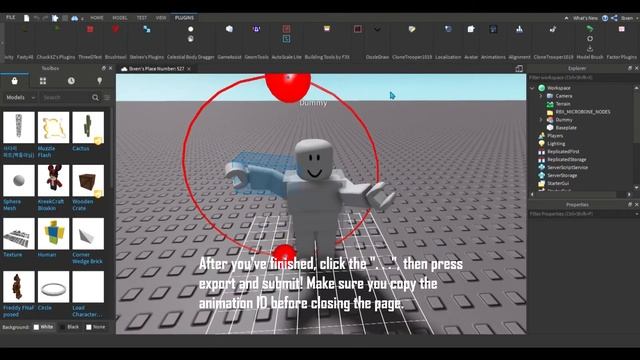Click the Share icon near What's New
This screenshot has width=640, height=360.
(614, 18)
